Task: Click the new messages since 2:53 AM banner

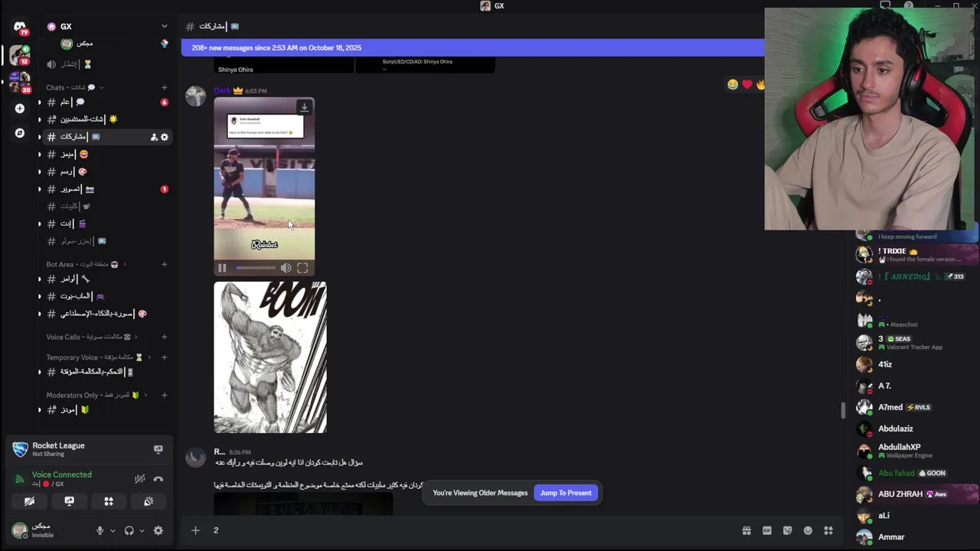Action: 472,47
